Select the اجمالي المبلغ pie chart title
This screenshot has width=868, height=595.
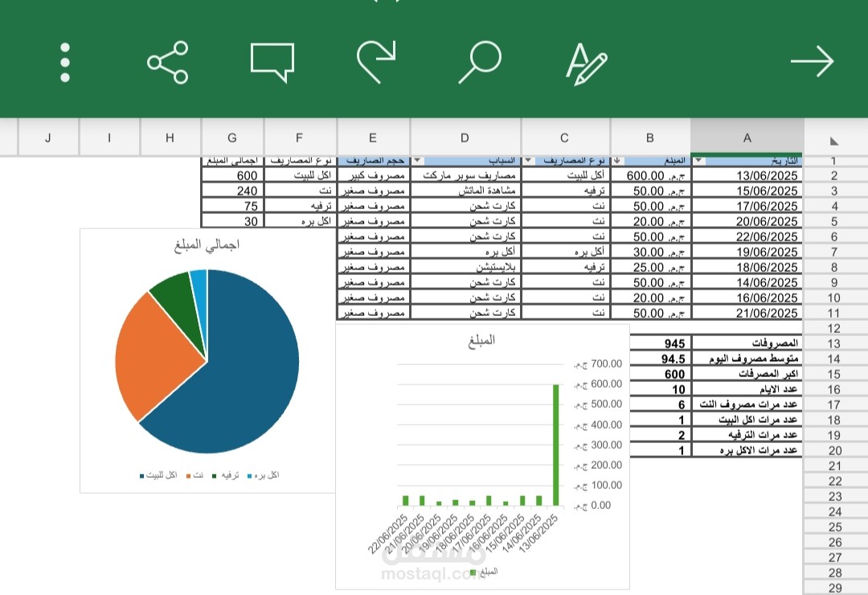[207, 245]
